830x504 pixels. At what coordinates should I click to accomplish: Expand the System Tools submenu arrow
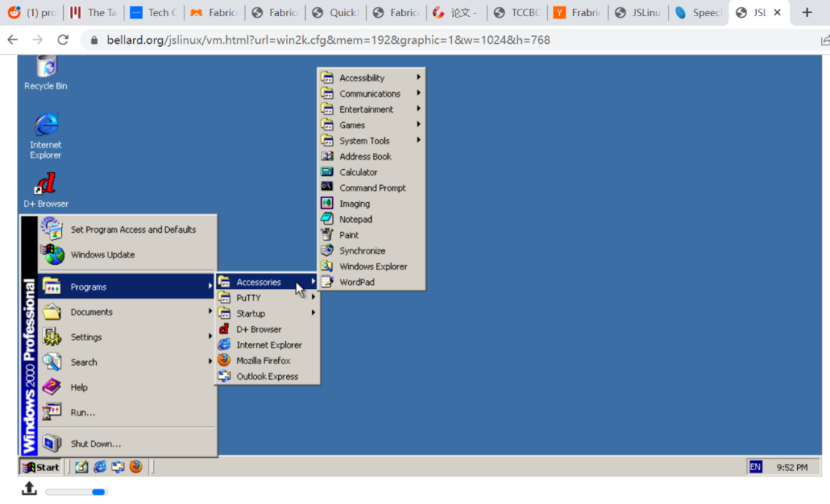pos(419,141)
